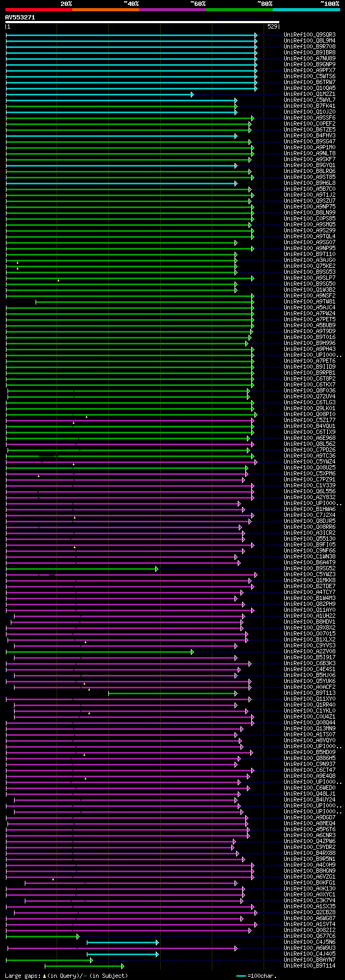Open hit UniRef100_C5Z177

309,420
